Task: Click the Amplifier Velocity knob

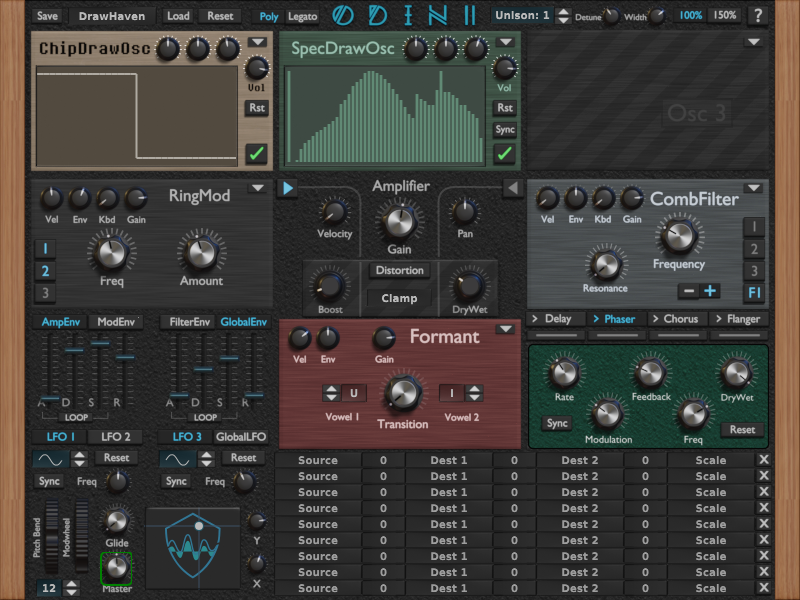Action: (x=334, y=212)
